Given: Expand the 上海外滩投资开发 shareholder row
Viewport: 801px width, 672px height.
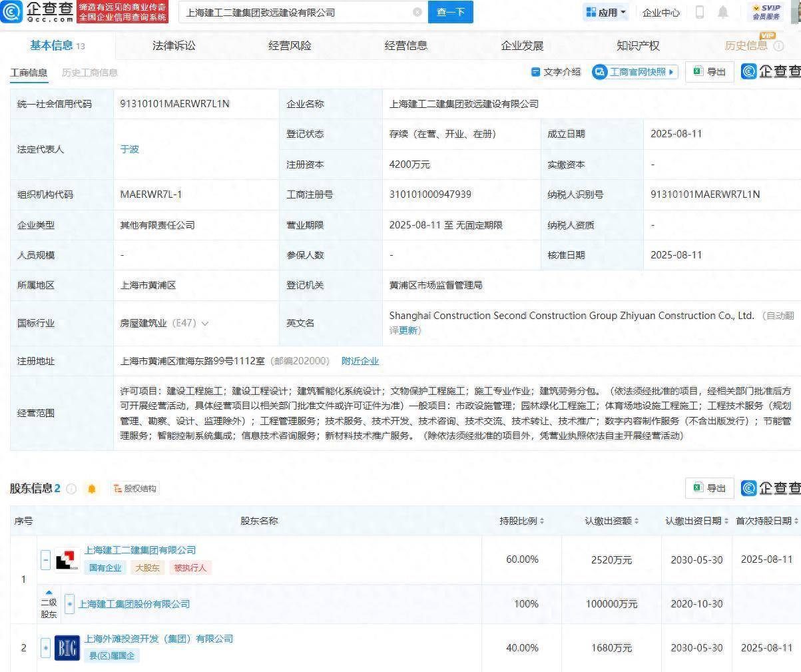Looking at the screenshot, I should 45,647.
